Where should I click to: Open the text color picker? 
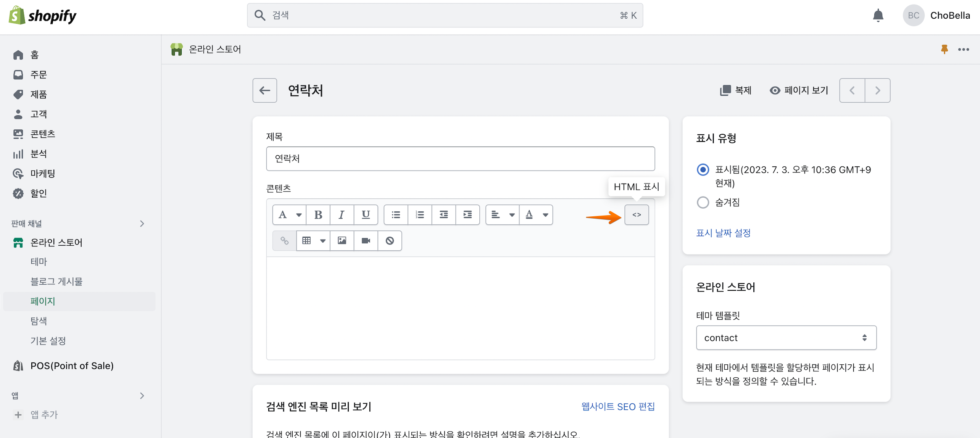point(536,215)
